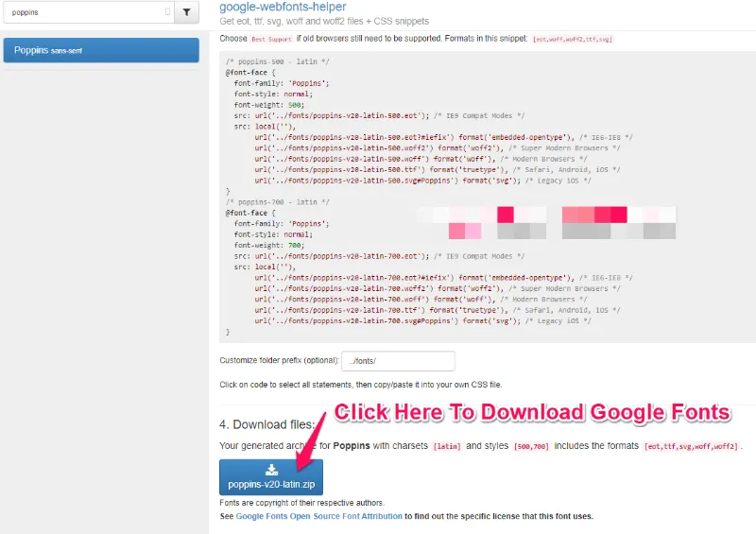This screenshot has width=756, height=534.
Task: Open Google Fonts Open Source Font Attribution link
Action: [x=318, y=516]
